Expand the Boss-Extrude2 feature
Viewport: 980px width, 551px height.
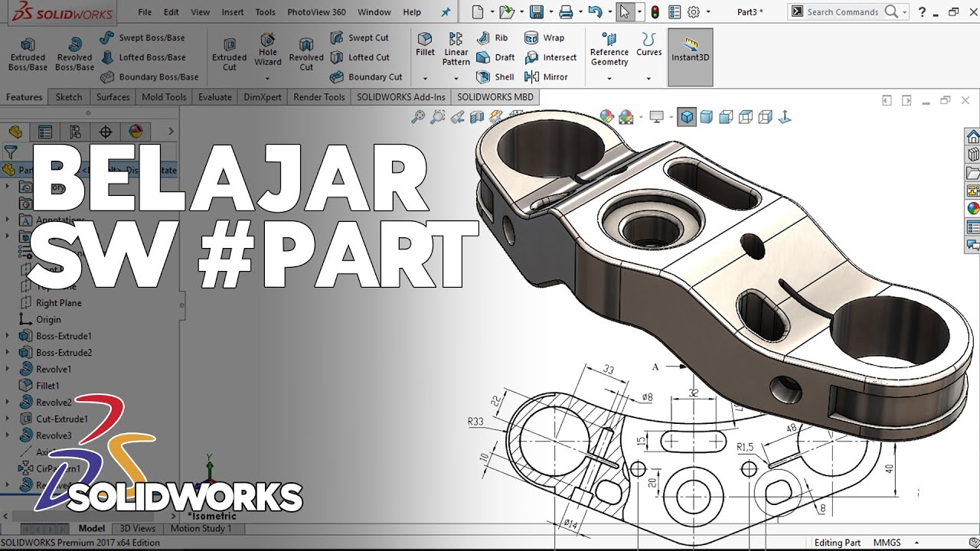[8, 353]
